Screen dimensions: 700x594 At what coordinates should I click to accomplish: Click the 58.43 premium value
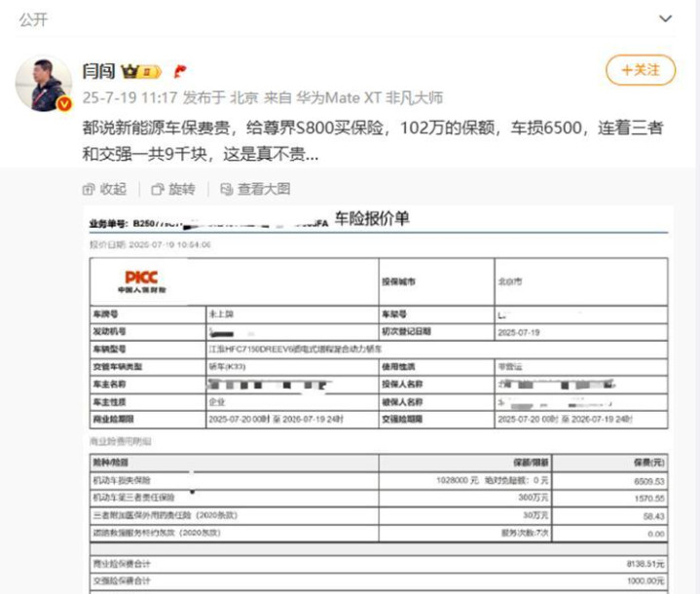pyautogui.click(x=653, y=516)
